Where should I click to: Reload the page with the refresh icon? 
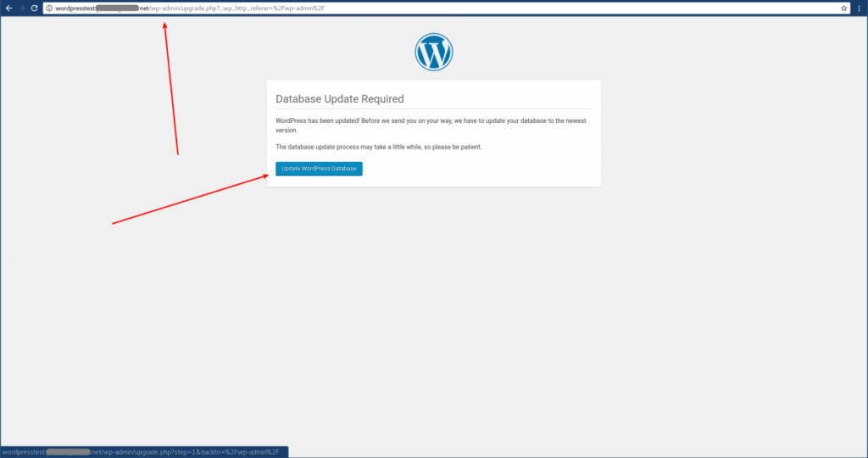click(x=34, y=8)
